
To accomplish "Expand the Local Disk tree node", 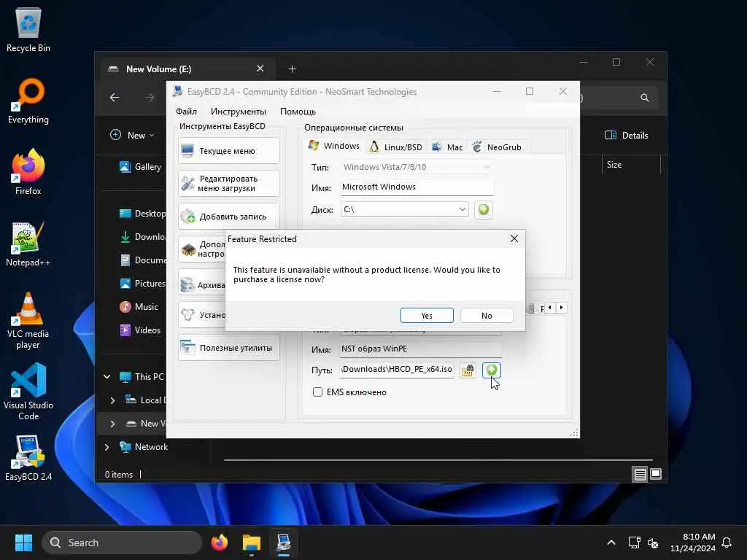I will (112, 400).
